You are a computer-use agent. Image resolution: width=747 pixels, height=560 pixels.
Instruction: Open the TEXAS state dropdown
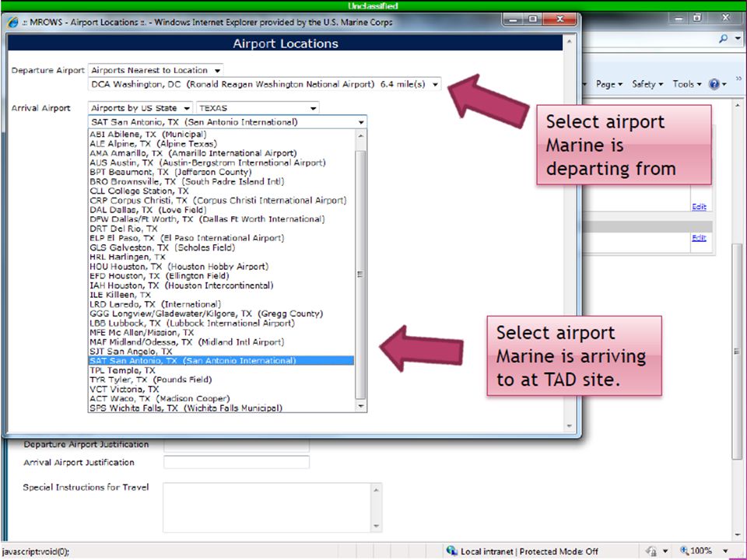point(258,108)
